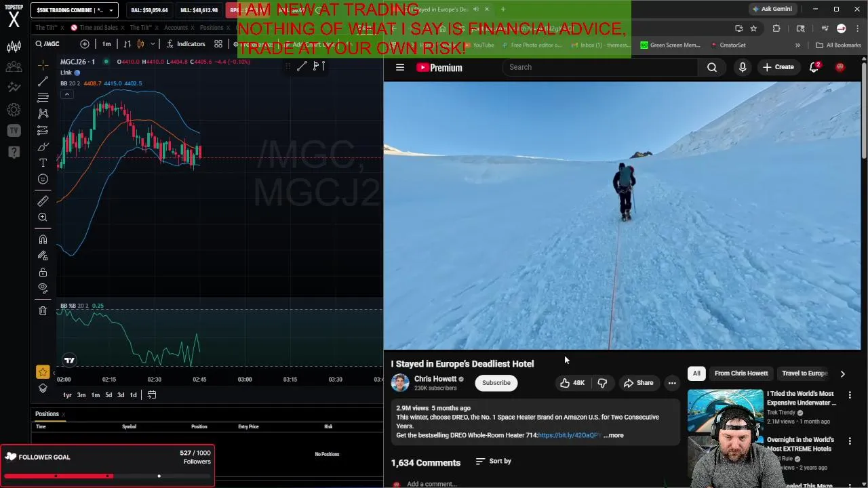
Task: Change the 1m chart interval
Action: coord(106,43)
